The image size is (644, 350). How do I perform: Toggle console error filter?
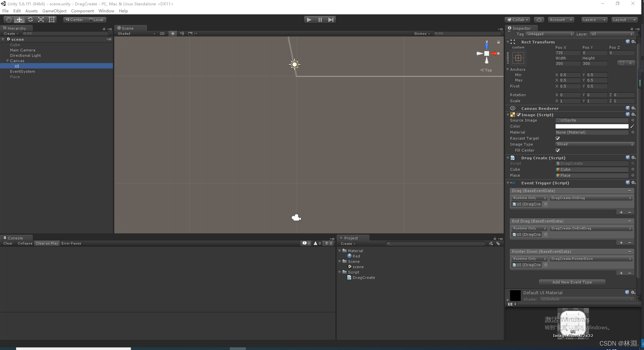coord(328,243)
